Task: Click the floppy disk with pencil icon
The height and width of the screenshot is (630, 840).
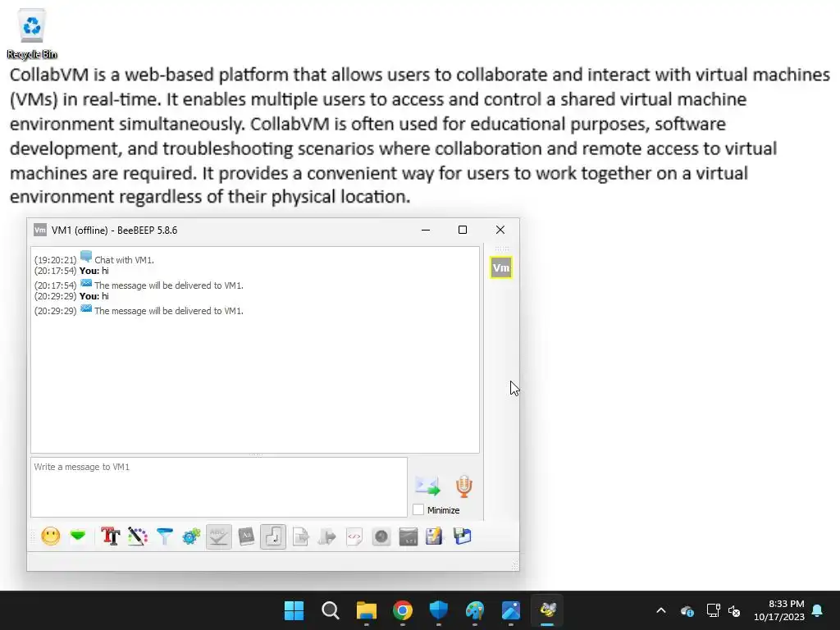Action: click(435, 536)
